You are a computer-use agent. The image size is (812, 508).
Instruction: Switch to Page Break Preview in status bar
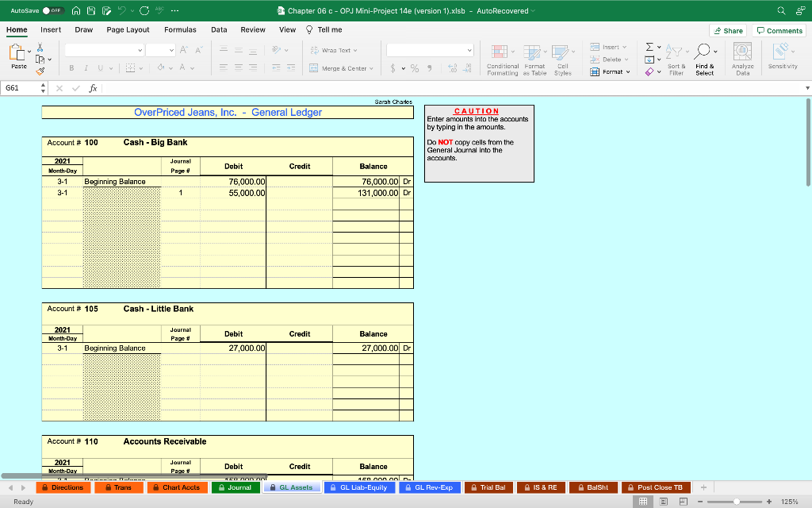[683, 502]
